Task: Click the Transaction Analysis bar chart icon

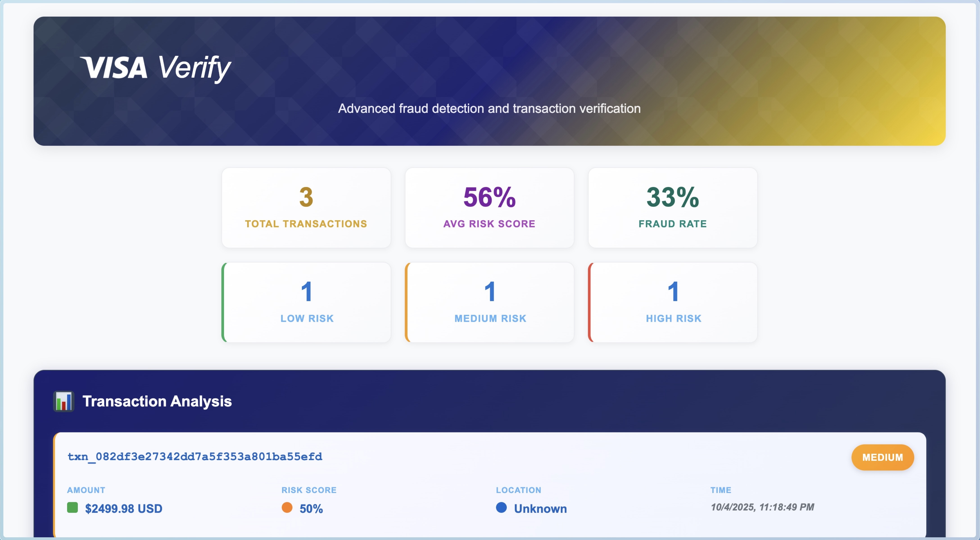Action: point(63,401)
